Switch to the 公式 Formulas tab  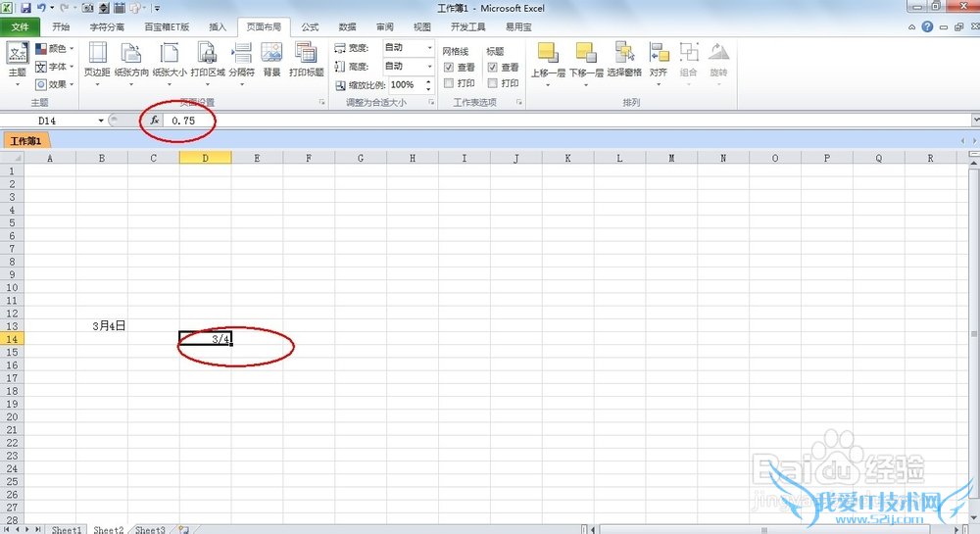pyautogui.click(x=310, y=26)
